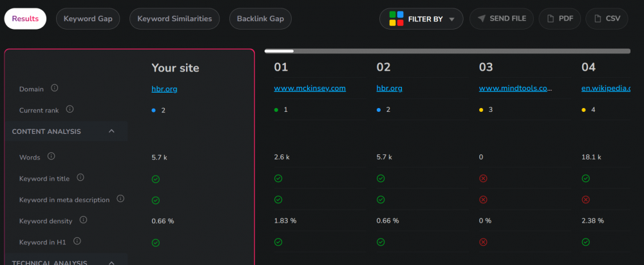Click Your site Keyword in H1 checkmark
The width and height of the screenshot is (644, 265).
tap(156, 243)
